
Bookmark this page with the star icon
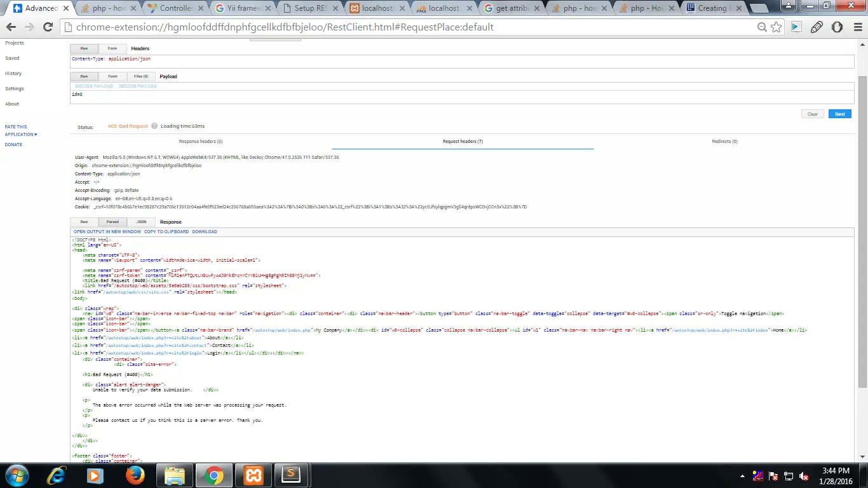[776, 27]
